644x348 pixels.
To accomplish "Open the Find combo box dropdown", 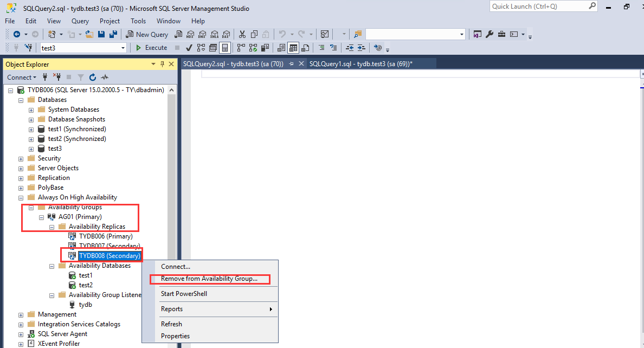I will pos(462,35).
